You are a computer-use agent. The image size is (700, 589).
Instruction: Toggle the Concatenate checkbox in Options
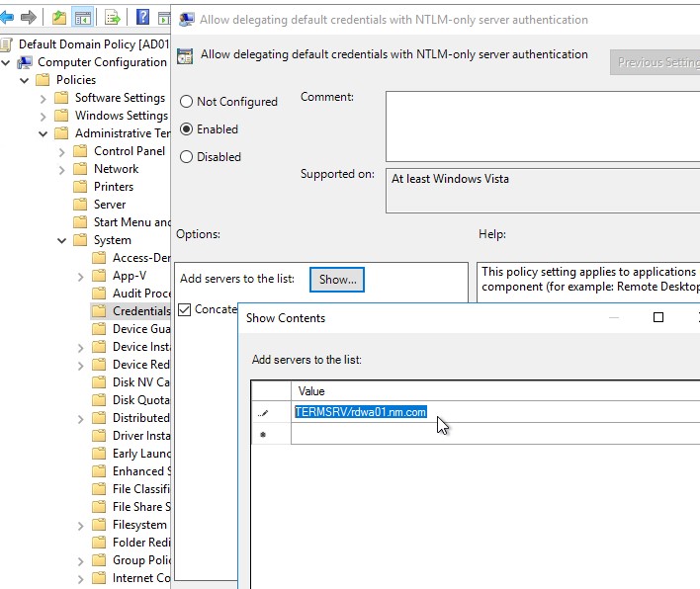click(x=185, y=309)
